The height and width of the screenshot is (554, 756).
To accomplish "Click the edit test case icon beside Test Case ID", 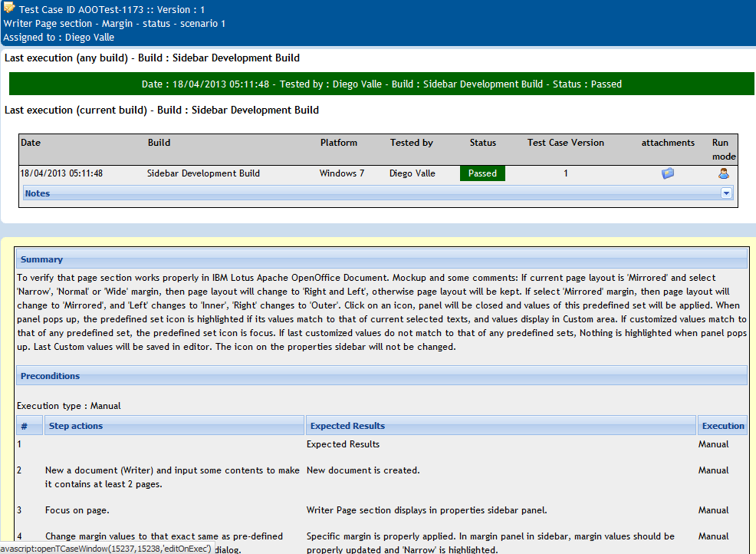I will 9,8.
